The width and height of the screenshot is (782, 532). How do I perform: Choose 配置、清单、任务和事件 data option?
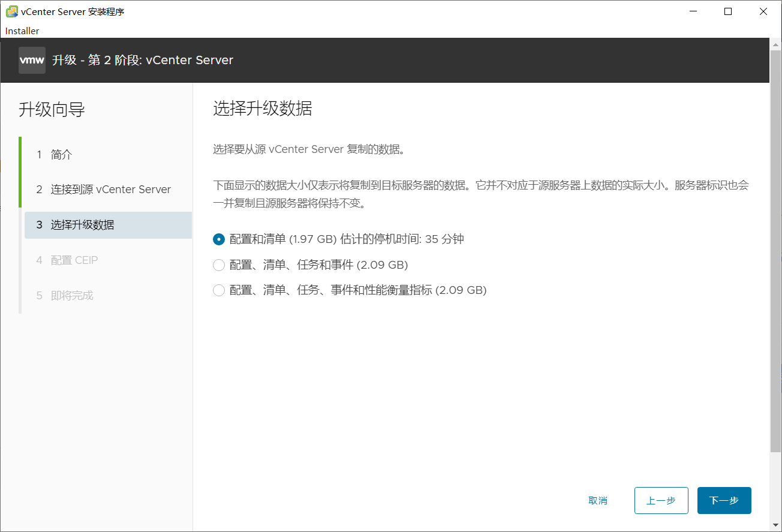click(x=218, y=265)
